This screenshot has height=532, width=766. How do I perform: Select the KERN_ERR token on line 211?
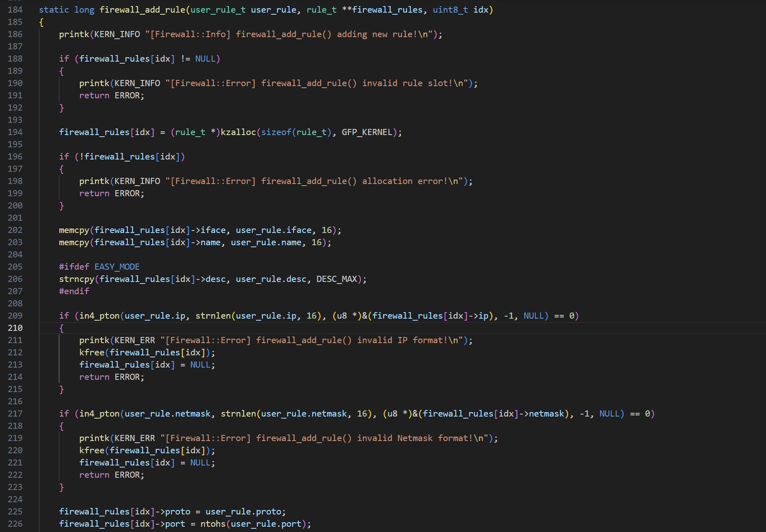(134, 340)
